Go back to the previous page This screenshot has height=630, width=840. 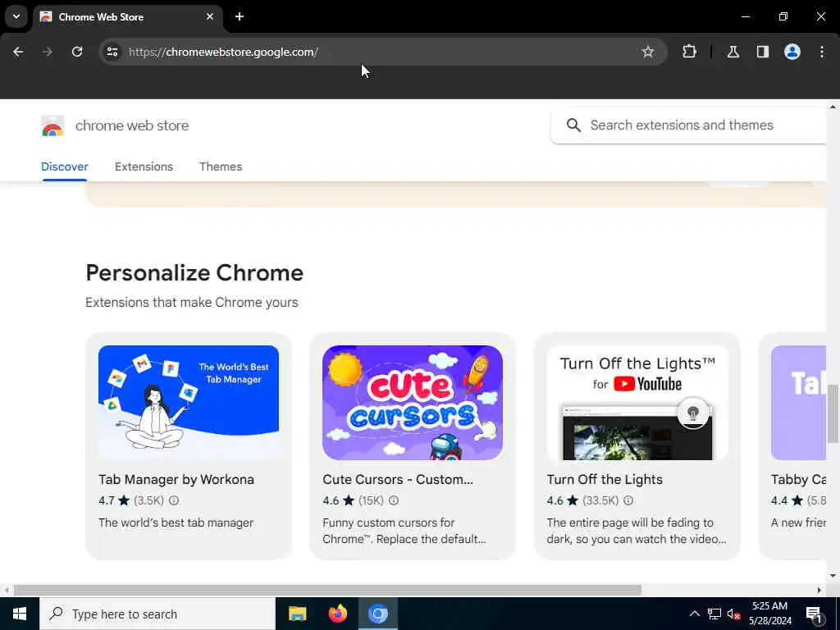coord(18,52)
